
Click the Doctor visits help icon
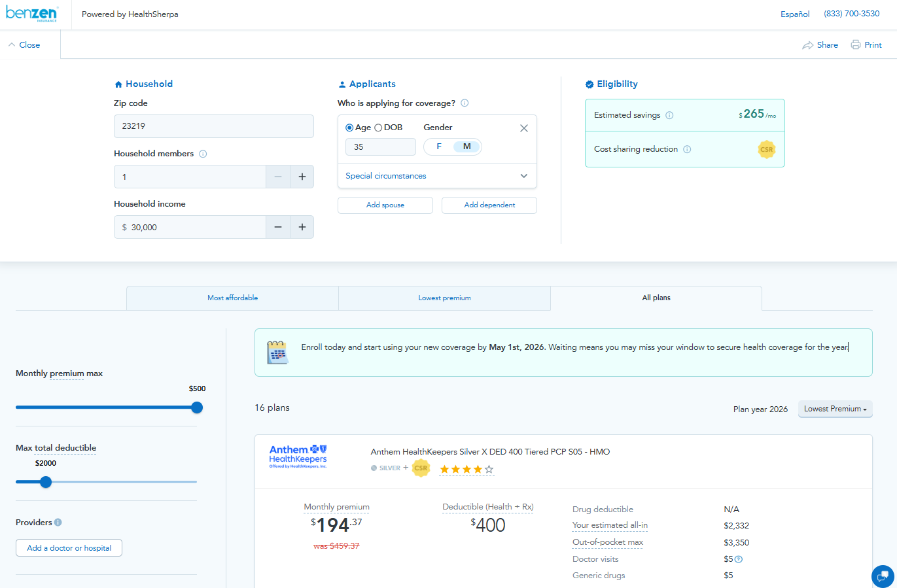(739, 559)
